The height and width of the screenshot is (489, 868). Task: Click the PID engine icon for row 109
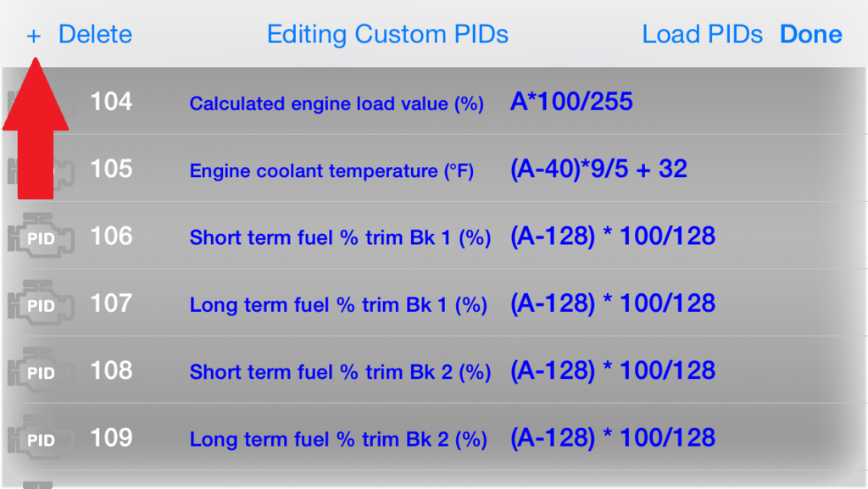click(41, 437)
